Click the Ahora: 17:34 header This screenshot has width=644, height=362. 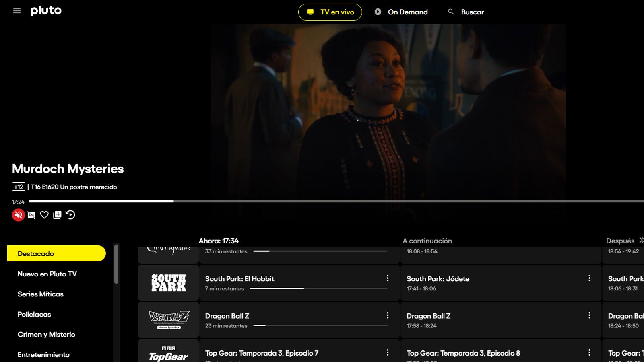pos(219,241)
